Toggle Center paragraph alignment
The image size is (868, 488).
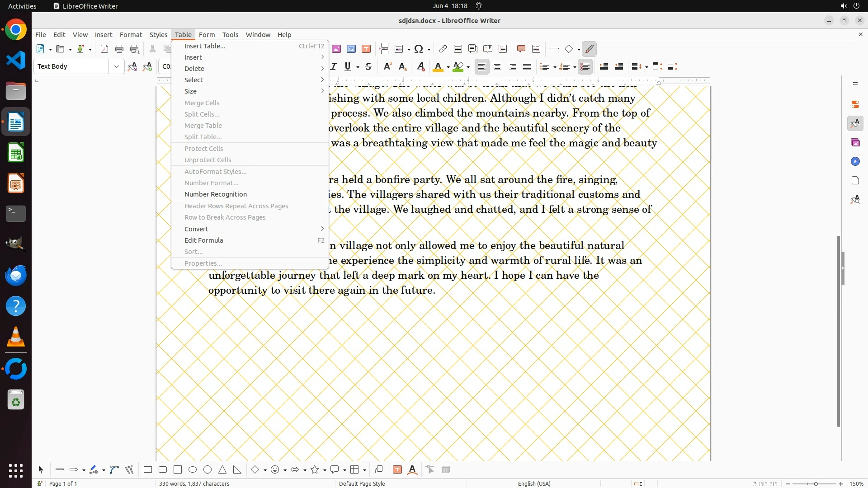click(x=497, y=66)
